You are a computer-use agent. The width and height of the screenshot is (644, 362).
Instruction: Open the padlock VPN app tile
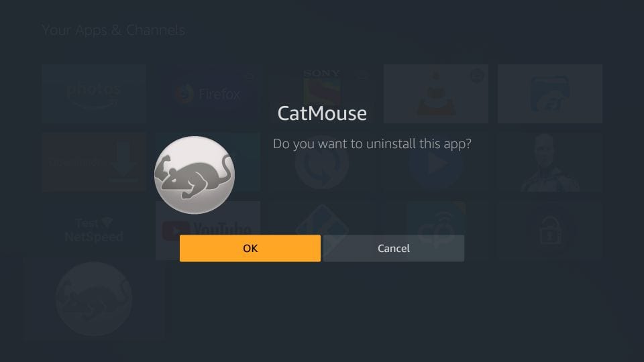click(550, 230)
